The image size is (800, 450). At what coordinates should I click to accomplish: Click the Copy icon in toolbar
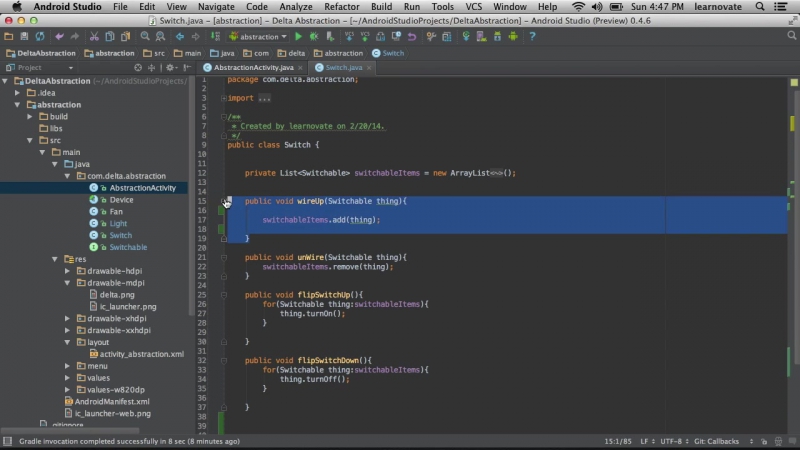(x=109, y=36)
